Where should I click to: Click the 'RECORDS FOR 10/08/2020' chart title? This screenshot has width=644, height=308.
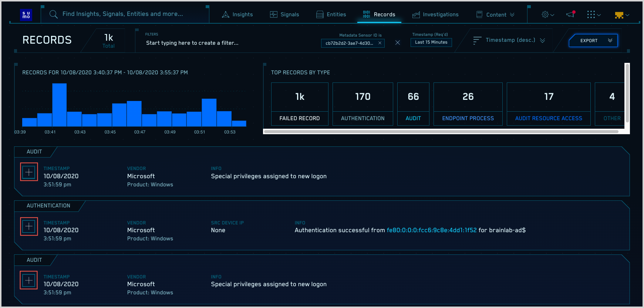[x=105, y=72]
